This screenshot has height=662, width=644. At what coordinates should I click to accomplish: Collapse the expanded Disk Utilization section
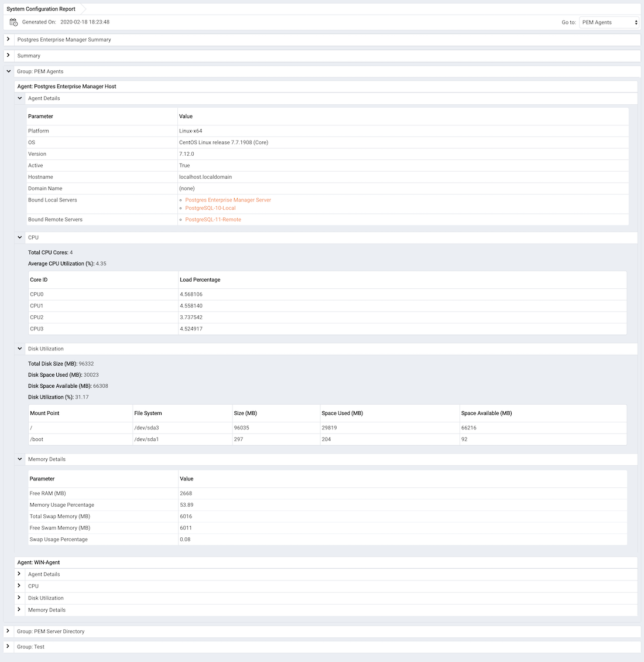19,349
